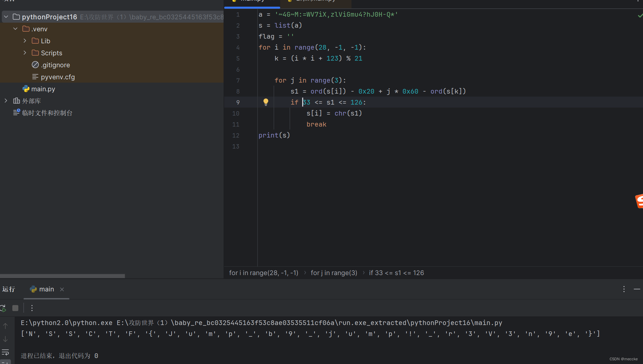Click the Rerun main button
643x364 pixels.
3,308
